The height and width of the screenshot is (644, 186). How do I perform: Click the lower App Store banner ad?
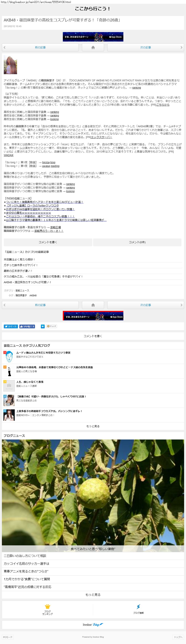[x=93, y=316]
